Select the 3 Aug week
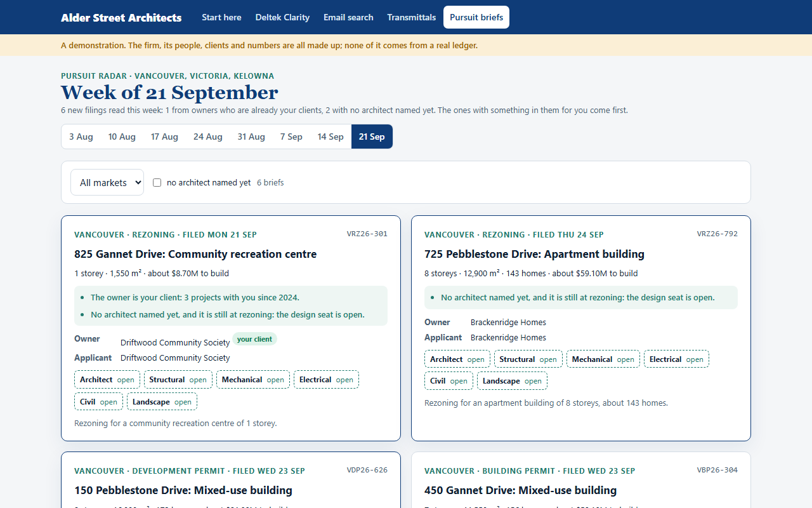The image size is (812, 508). [x=81, y=137]
